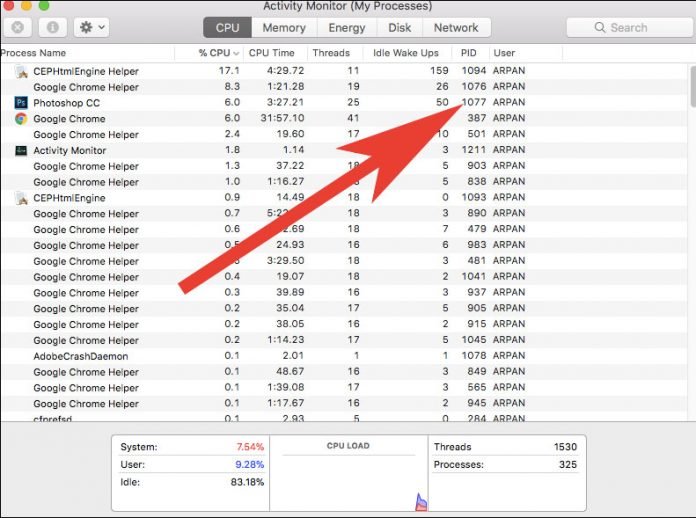Sort by the PID column header
This screenshot has height=518, width=696.
coord(469,53)
